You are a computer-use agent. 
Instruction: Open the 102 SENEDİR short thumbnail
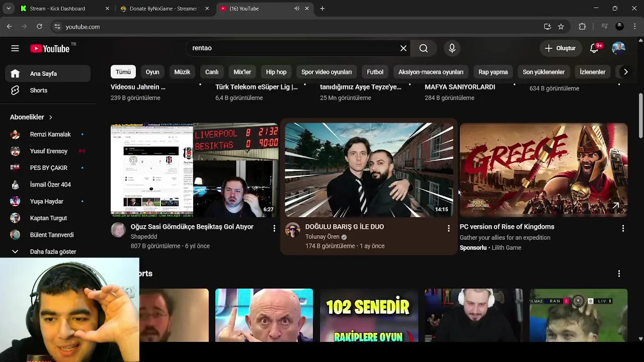[369, 315]
